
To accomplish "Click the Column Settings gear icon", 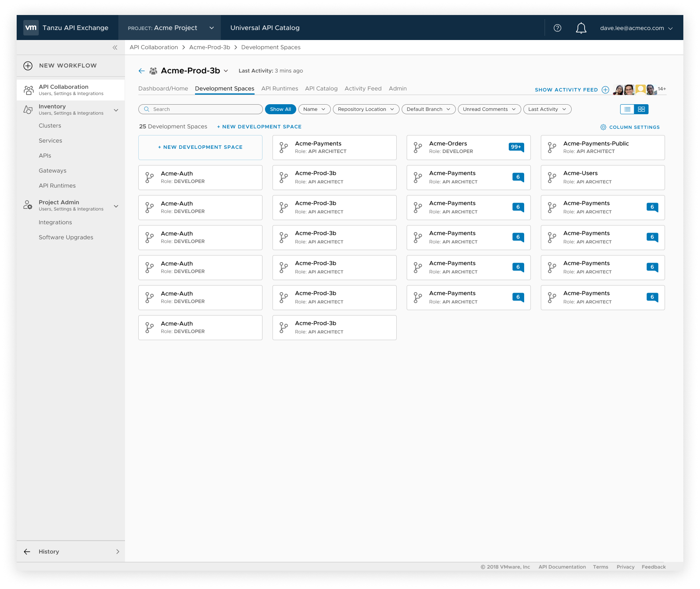I will click(603, 127).
